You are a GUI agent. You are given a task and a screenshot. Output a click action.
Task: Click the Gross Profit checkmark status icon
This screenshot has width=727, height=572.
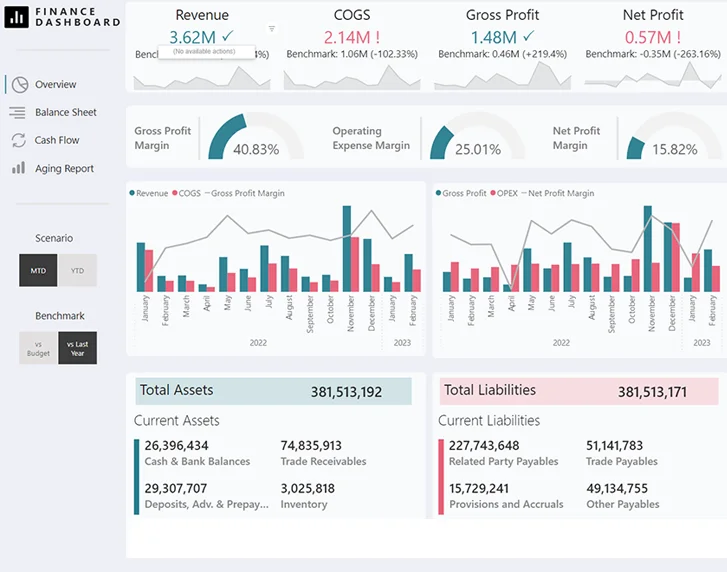point(529,36)
